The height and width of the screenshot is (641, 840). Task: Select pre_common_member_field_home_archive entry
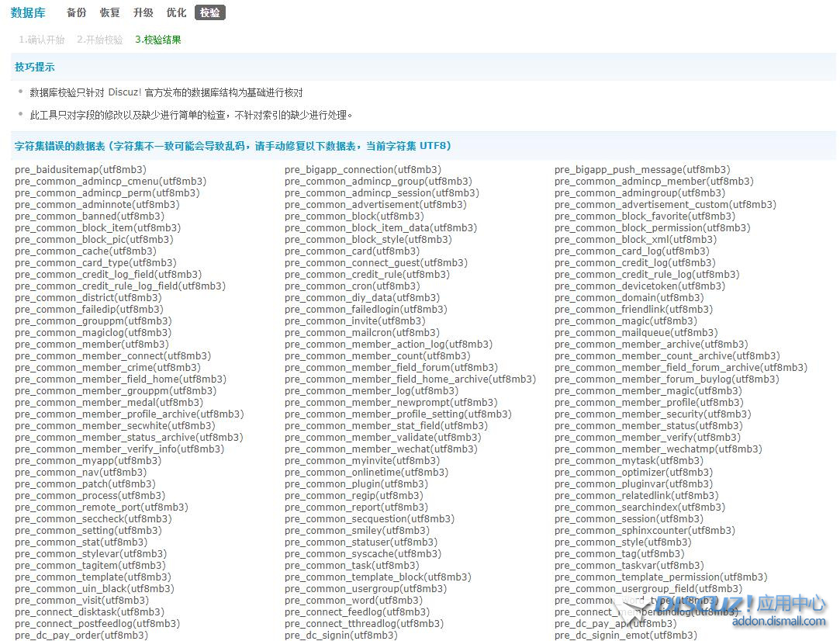tap(410, 379)
